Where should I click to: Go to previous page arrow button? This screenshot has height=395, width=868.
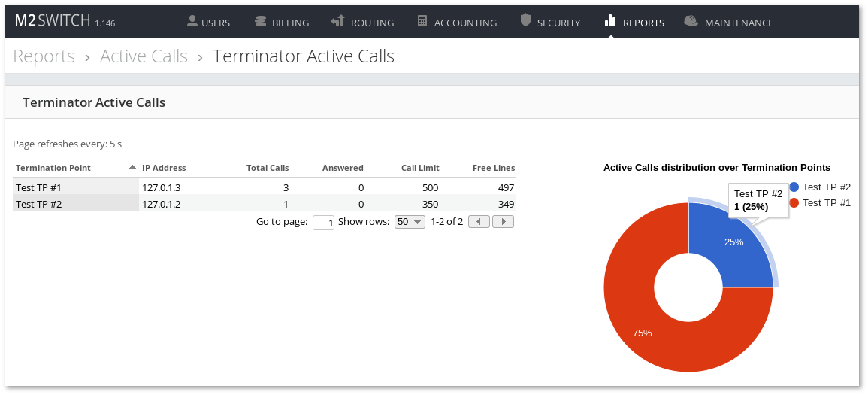tap(479, 222)
